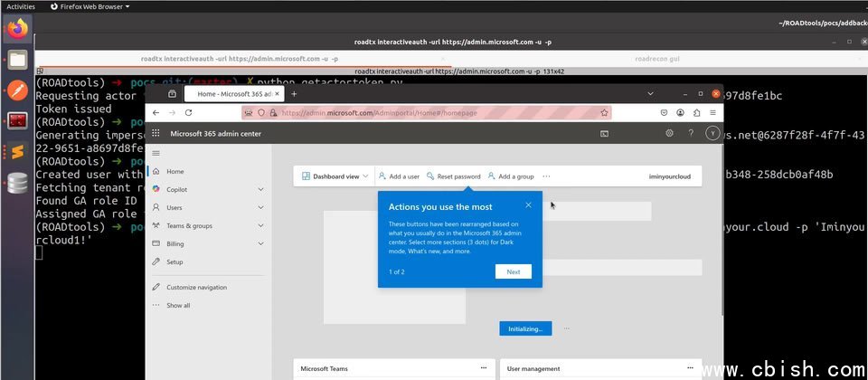Image resolution: width=868 pixels, height=380 pixels.
Task: Click Customize navigation
Action: point(196,288)
